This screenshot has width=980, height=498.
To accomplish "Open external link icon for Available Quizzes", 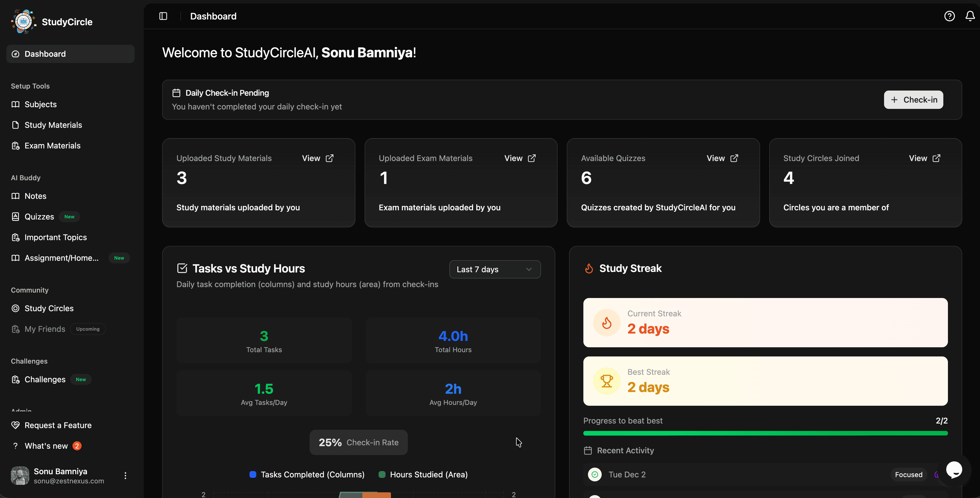I will (734, 158).
